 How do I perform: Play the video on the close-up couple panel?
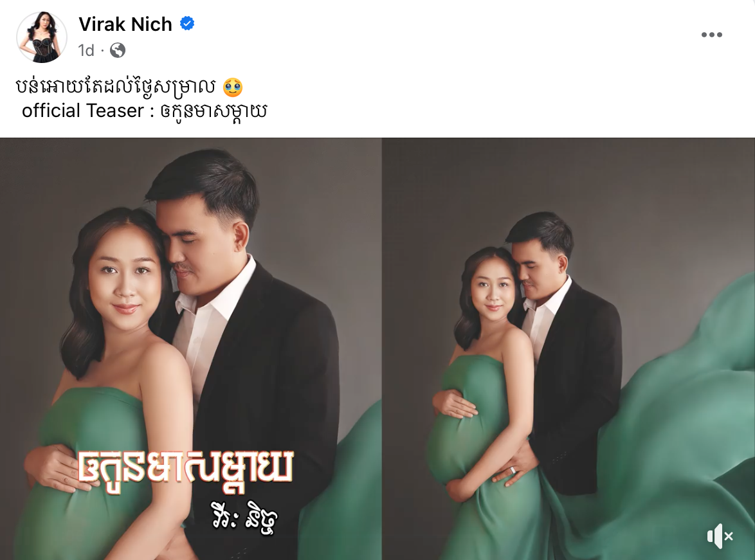click(190, 348)
